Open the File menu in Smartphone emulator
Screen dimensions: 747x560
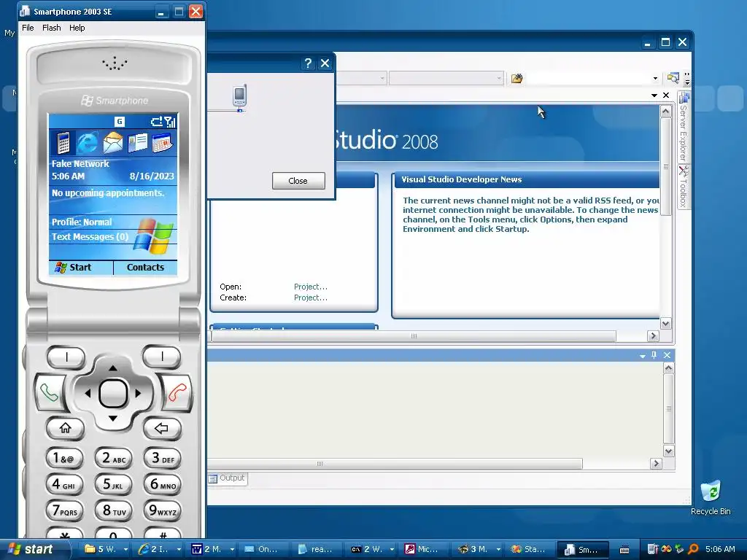click(28, 28)
